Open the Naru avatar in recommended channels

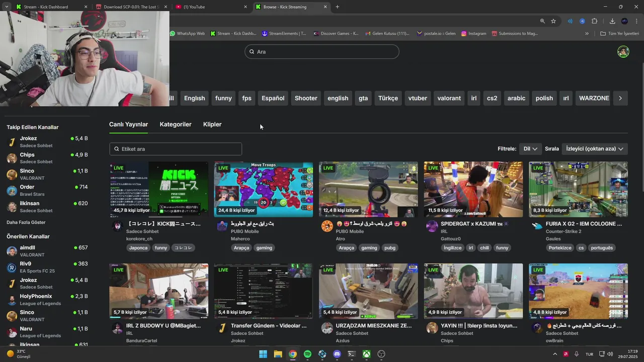(12, 332)
